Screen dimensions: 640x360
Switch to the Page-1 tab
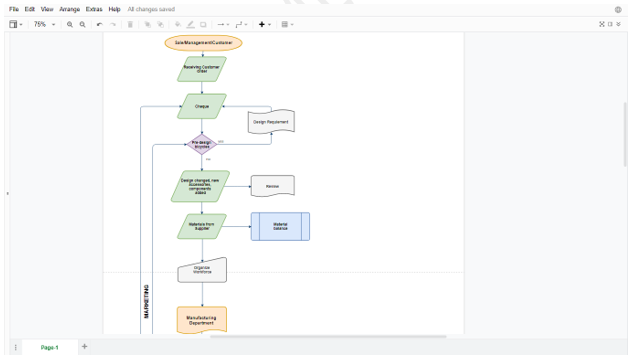click(49, 347)
